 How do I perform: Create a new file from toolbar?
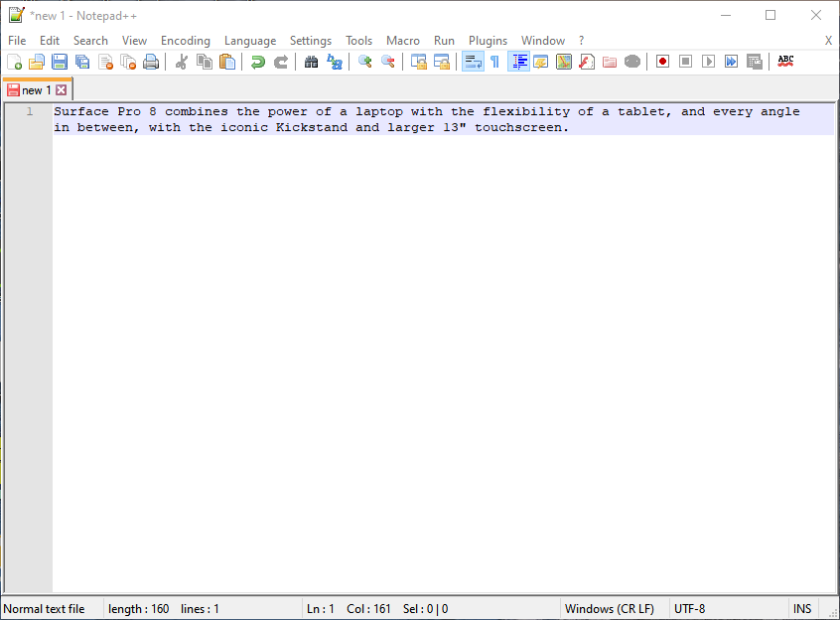(x=15, y=63)
